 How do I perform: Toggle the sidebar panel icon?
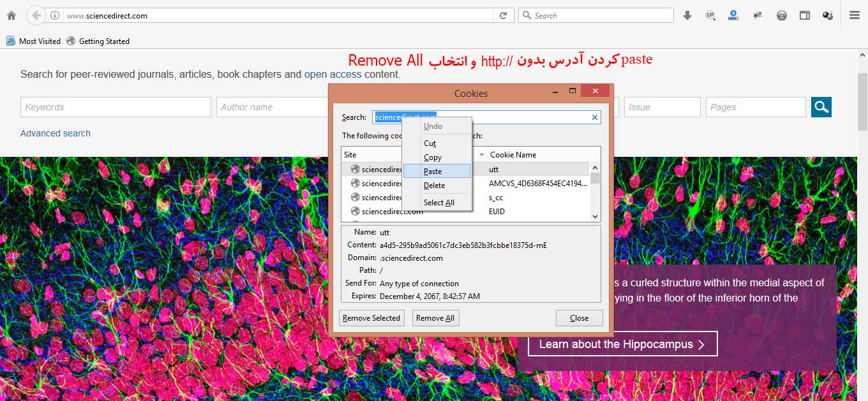805,15
